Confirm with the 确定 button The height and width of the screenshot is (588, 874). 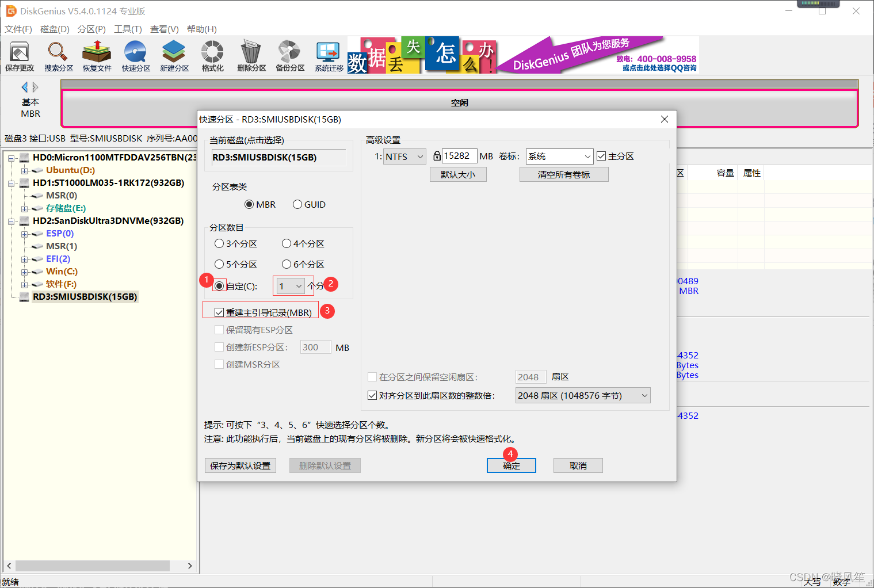[x=512, y=465]
